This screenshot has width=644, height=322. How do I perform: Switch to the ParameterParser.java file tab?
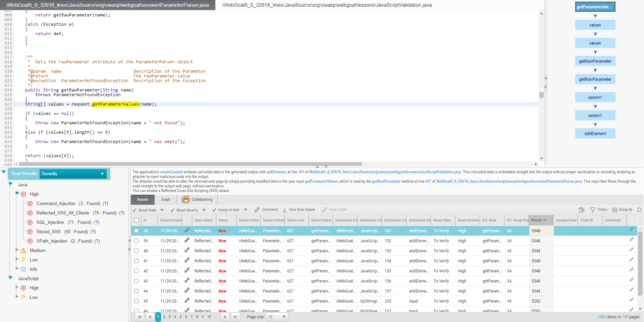[x=108, y=5]
